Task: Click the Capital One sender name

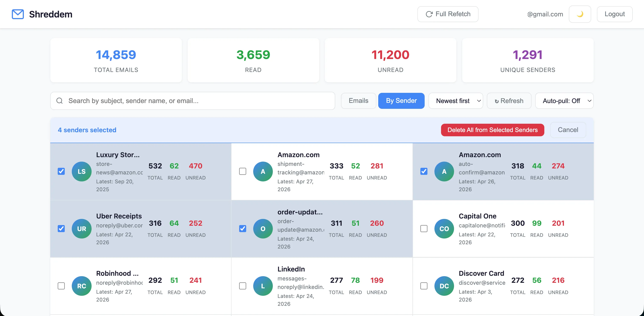Action: coord(477,216)
